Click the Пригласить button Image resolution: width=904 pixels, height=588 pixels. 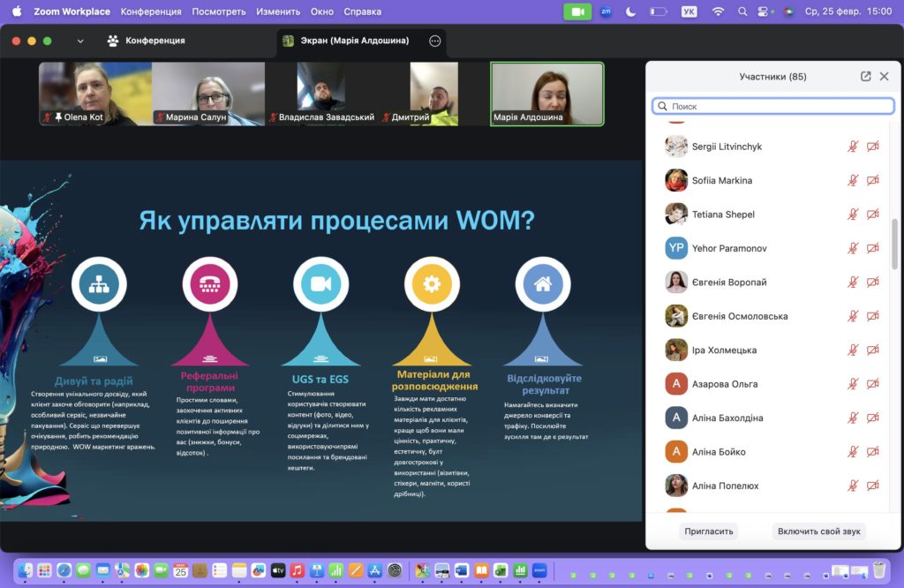(x=709, y=531)
